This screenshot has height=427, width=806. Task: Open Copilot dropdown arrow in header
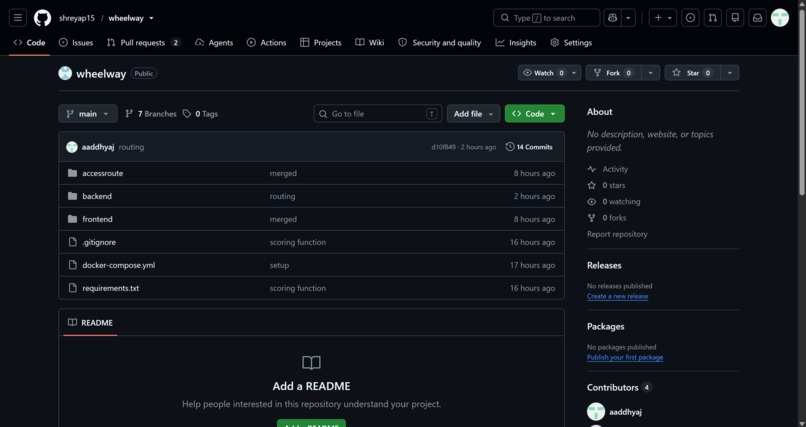[x=628, y=18]
